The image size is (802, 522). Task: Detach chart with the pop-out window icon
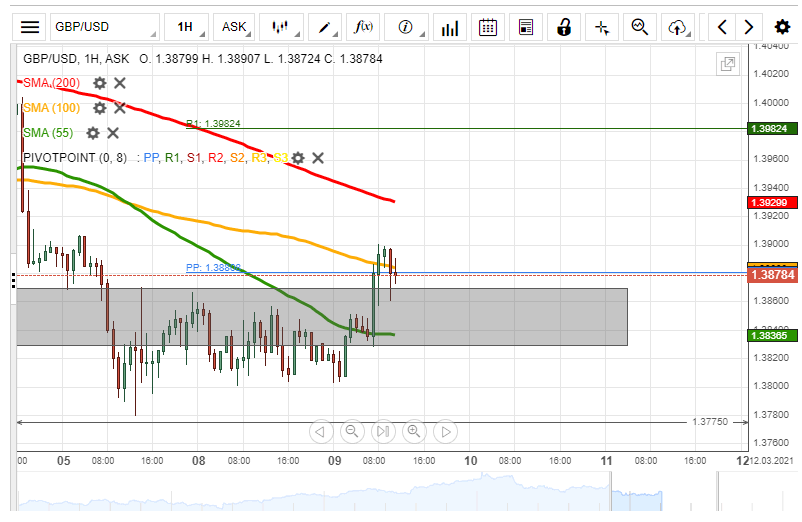click(727, 64)
